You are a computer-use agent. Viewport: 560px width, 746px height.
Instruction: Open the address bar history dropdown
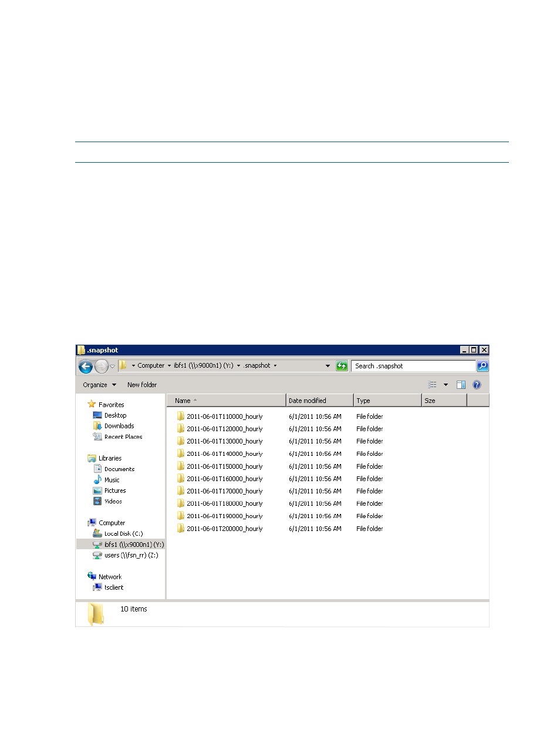click(x=328, y=366)
